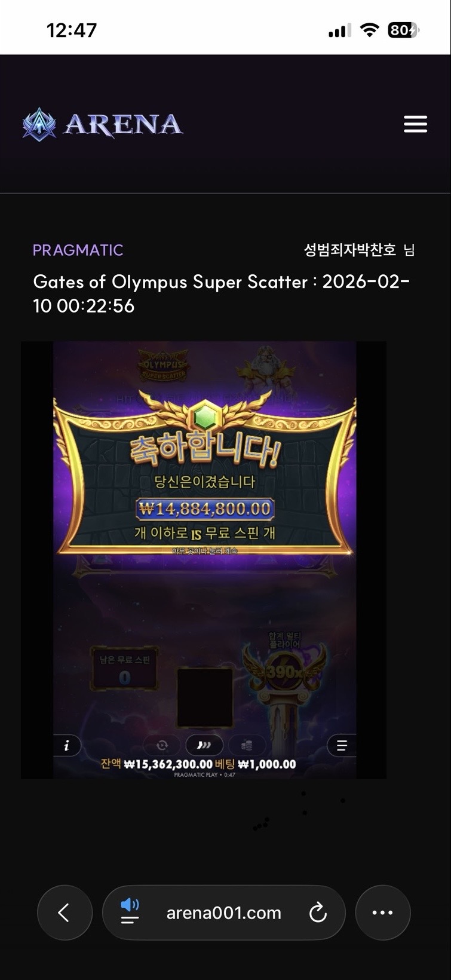Reload the page with the refresh icon
Screen dimensions: 451x980
click(x=318, y=912)
